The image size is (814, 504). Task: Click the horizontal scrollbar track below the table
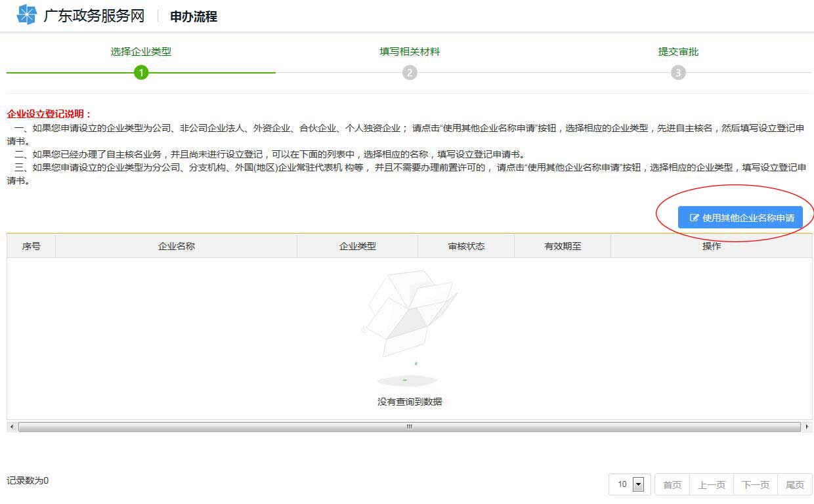point(408,427)
